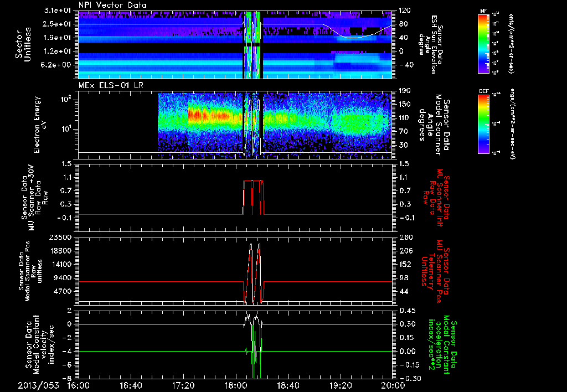Click the 17:20 time axis tick label
Image resolution: width=567 pixels, height=392 pixels.
(x=183, y=385)
